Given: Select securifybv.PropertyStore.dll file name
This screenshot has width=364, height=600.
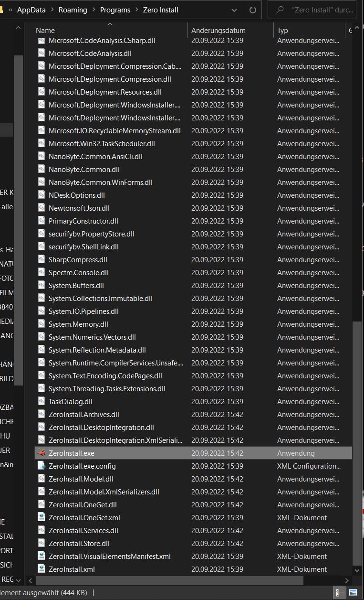Looking at the screenshot, I should 92,234.
